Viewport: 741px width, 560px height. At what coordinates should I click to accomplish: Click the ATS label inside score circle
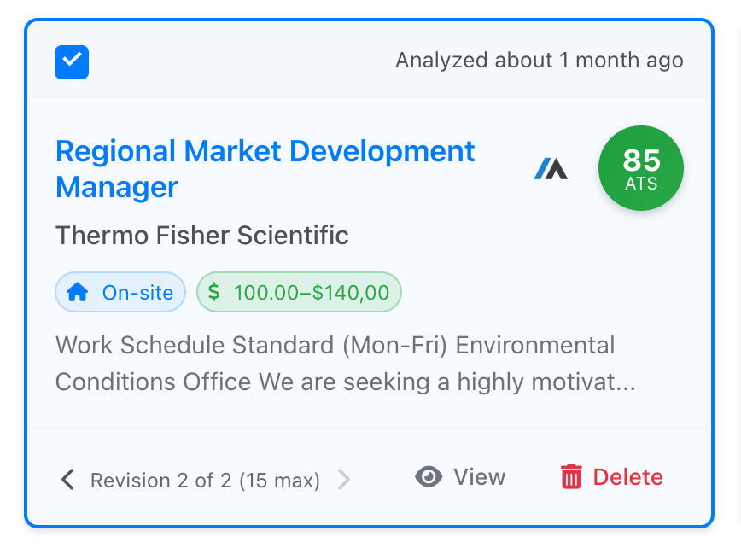click(x=641, y=184)
